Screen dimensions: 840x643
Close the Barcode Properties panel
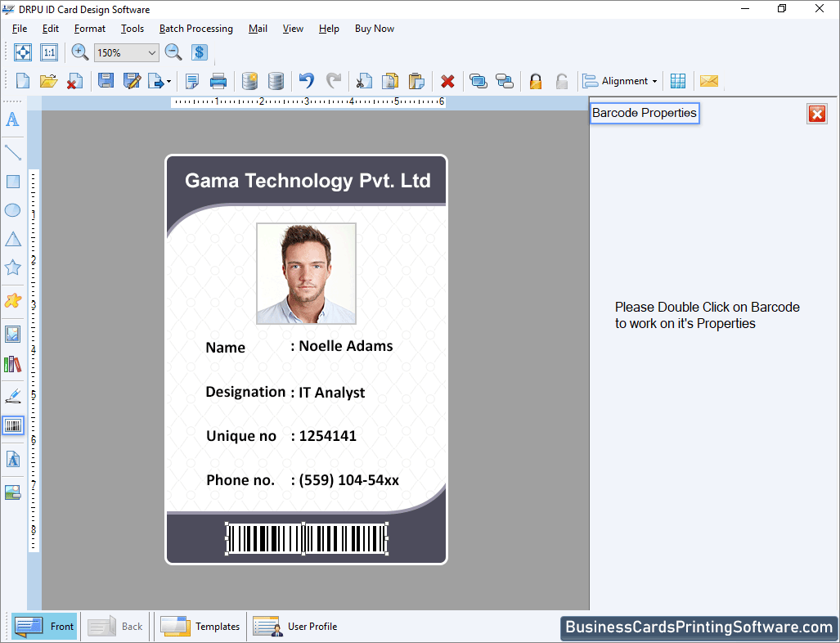point(816,114)
